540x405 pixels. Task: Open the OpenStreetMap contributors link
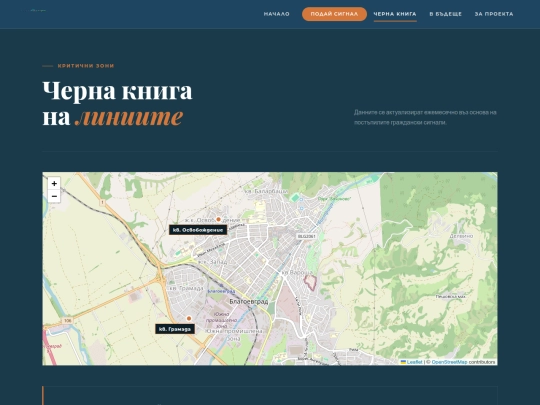(x=449, y=362)
